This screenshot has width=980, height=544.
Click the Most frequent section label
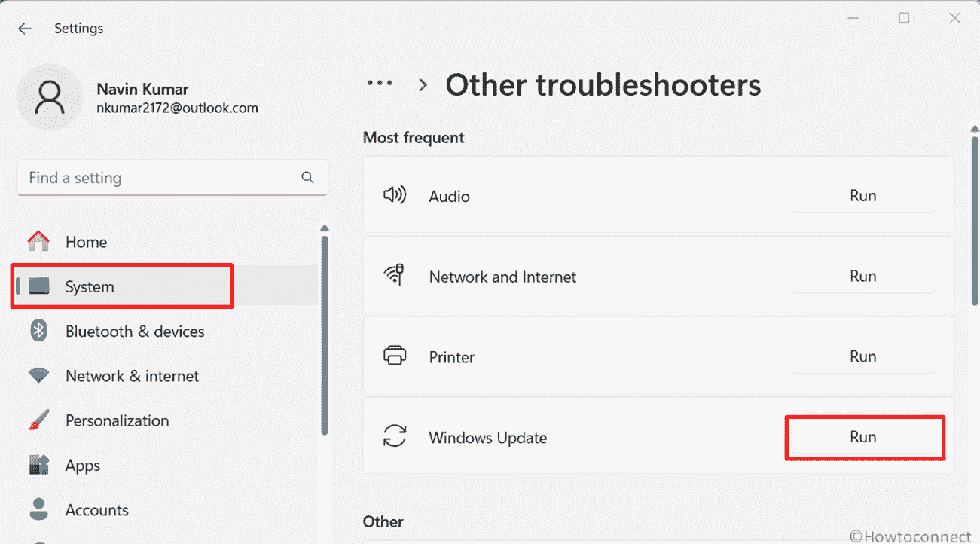414,137
